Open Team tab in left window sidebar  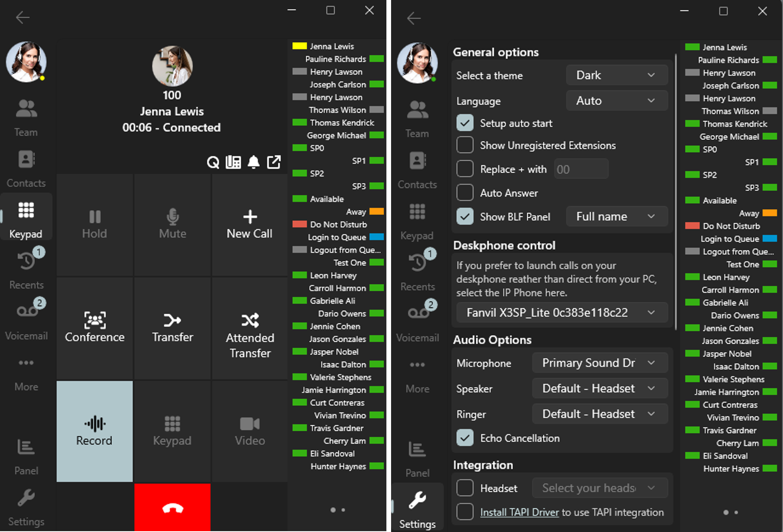coord(26,118)
